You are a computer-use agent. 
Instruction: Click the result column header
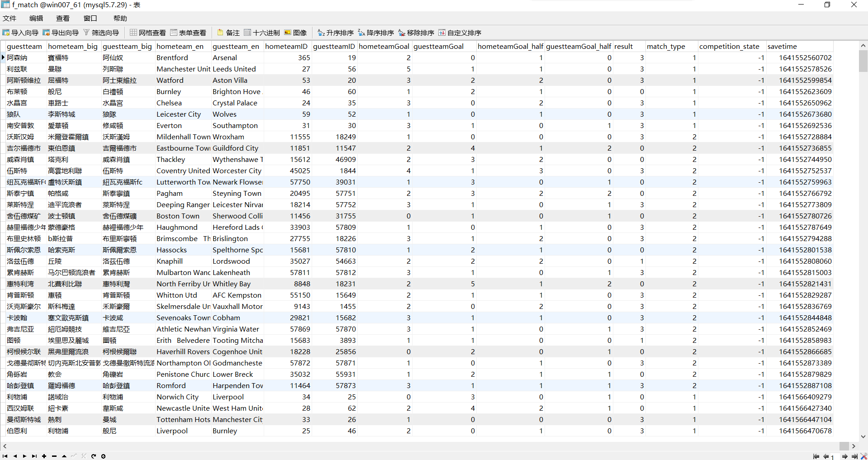point(629,46)
